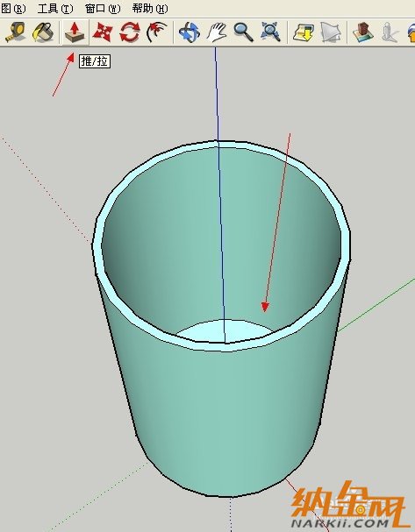Open the 窗口(W) menu

tap(103, 8)
